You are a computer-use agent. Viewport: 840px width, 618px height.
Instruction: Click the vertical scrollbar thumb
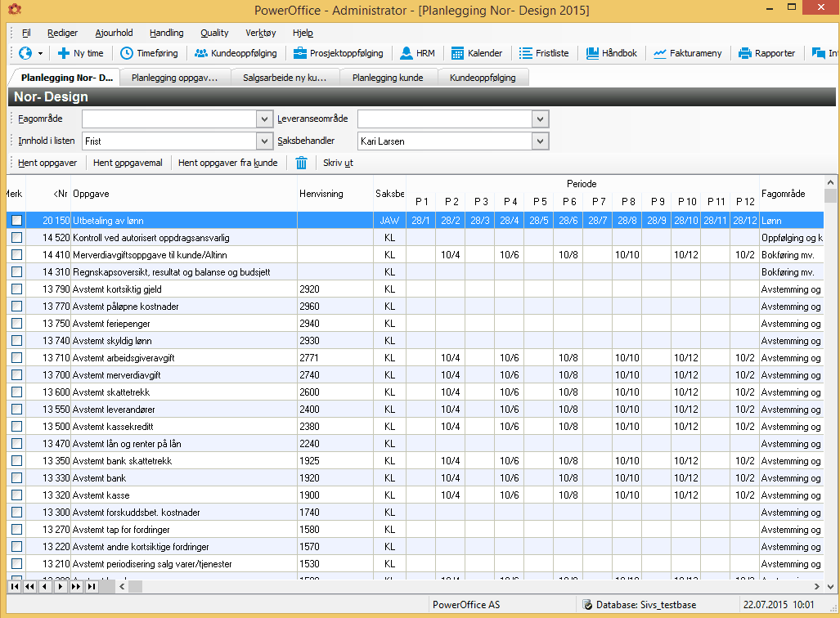pyautogui.click(x=830, y=195)
